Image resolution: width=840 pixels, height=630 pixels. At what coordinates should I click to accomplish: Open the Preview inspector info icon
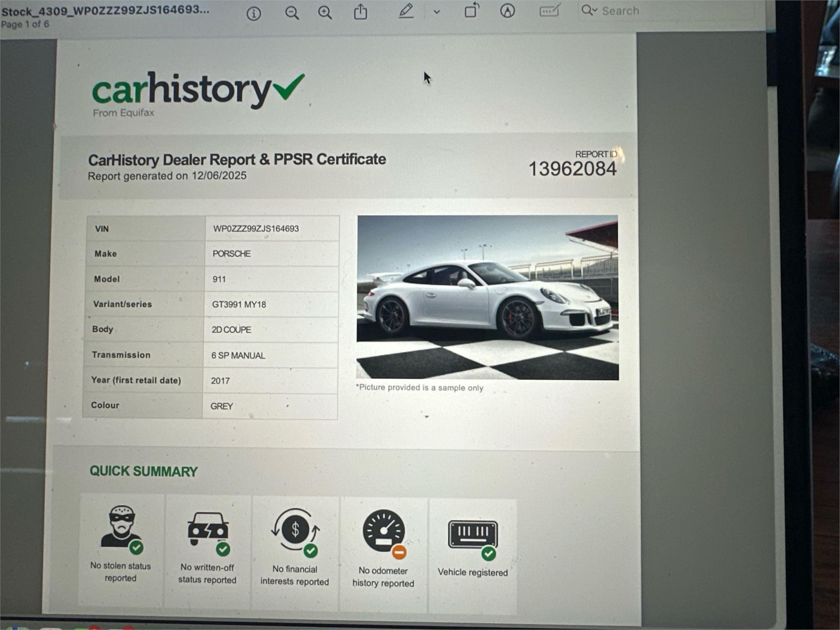point(254,13)
